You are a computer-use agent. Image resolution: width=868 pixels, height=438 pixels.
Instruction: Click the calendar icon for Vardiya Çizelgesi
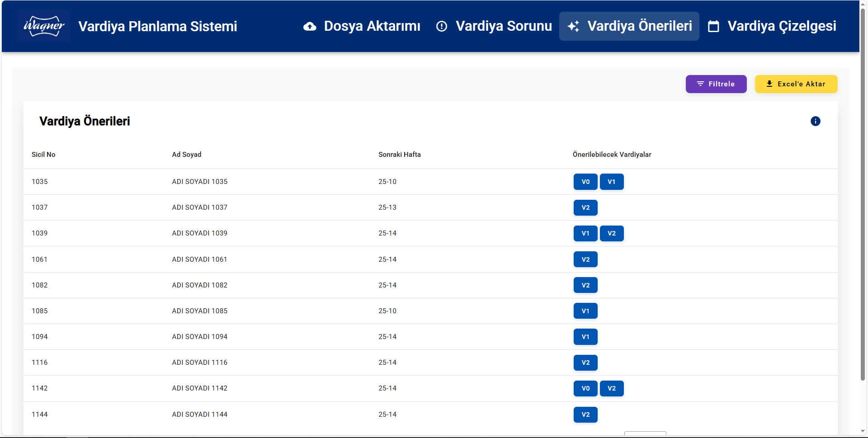coord(713,26)
